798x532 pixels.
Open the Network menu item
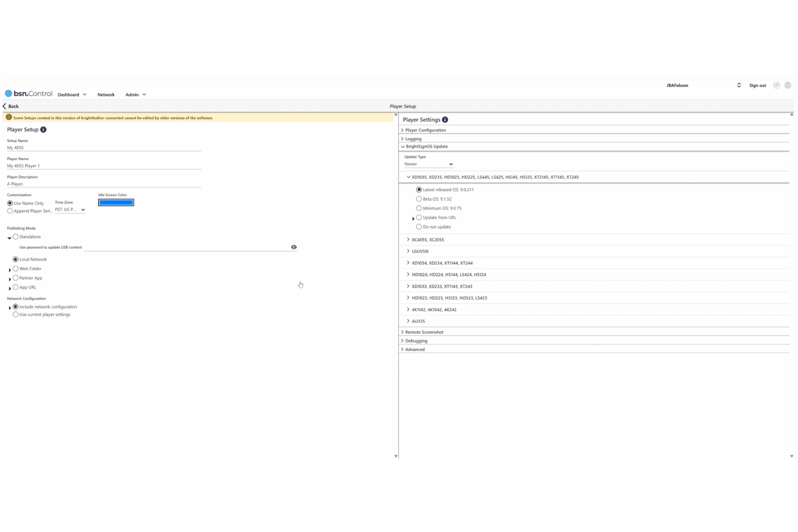(106, 94)
